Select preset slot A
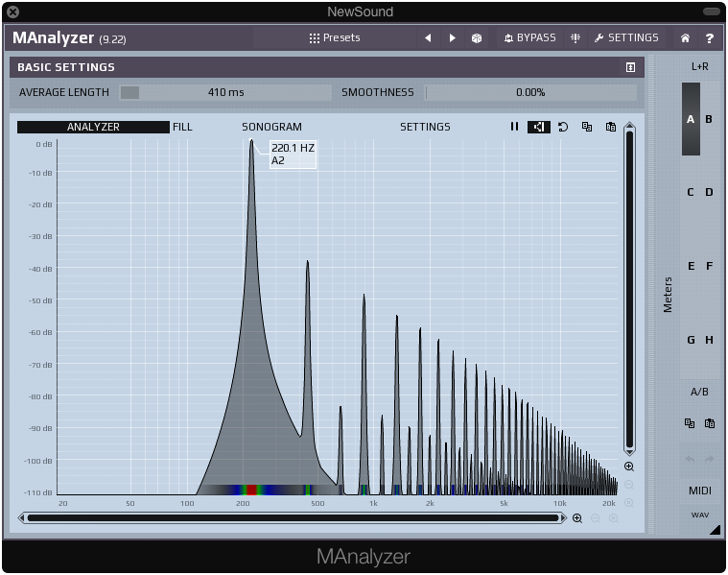 click(x=691, y=119)
